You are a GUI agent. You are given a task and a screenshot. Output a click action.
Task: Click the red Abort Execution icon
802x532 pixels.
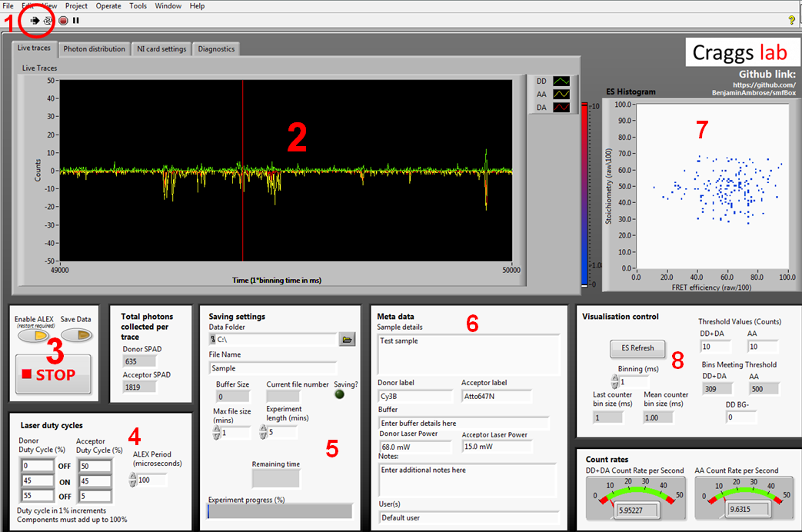click(x=63, y=21)
